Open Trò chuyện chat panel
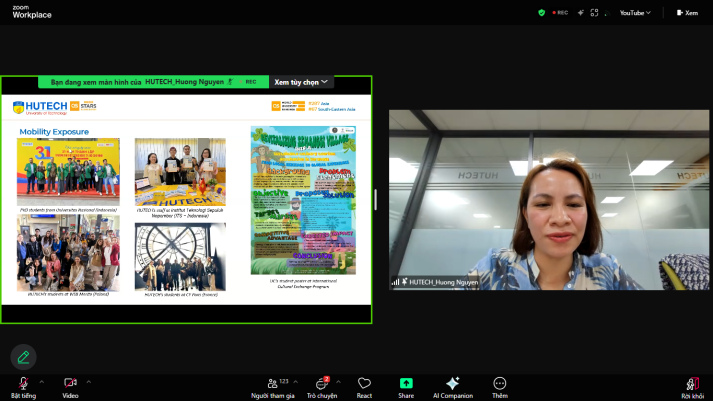 click(x=322, y=388)
